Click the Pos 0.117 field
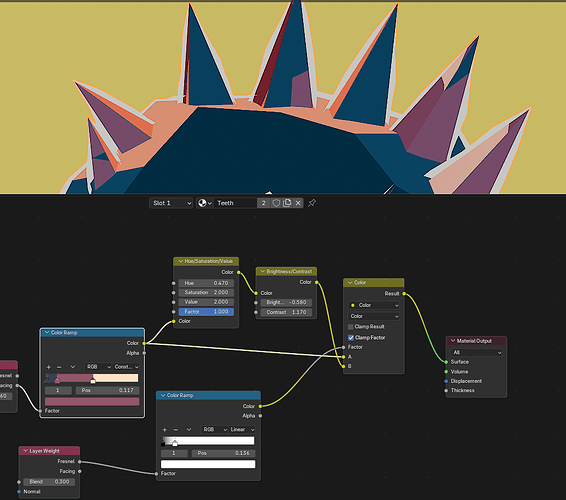Image resolution: width=566 pixels, height=500 pixels. coord(107,390)
